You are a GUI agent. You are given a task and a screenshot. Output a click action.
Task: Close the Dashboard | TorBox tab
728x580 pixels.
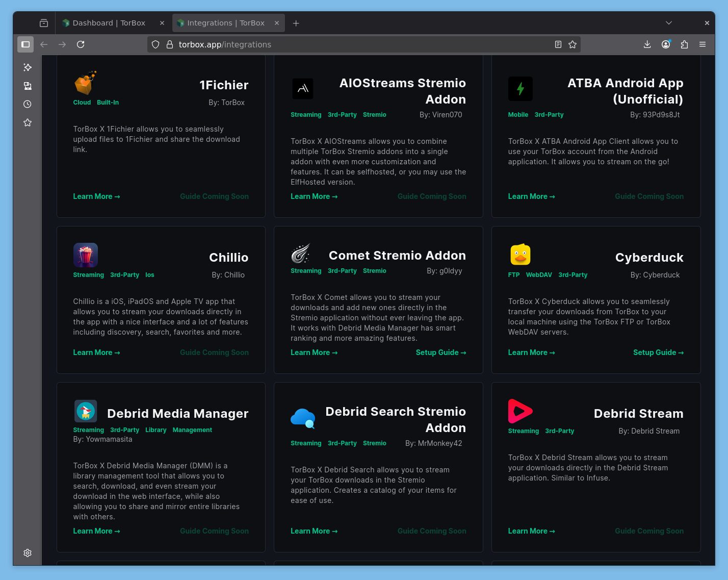tap(162, 23)
